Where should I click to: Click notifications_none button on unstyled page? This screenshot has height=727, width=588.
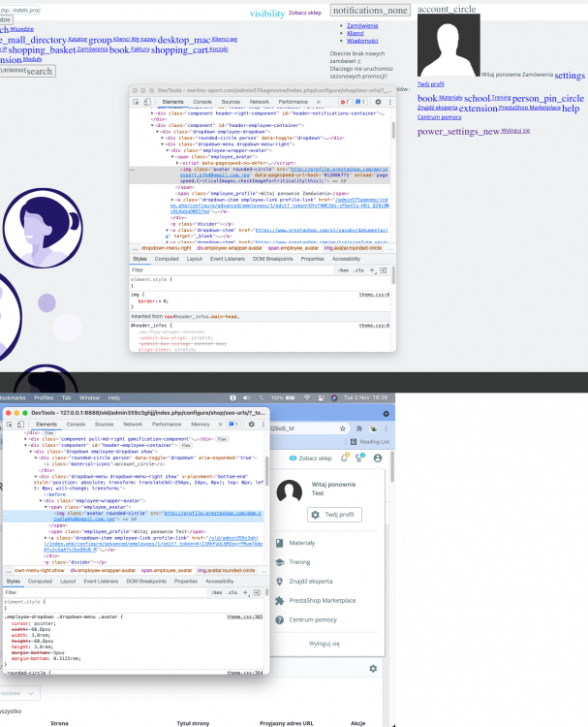click(370, 11)
